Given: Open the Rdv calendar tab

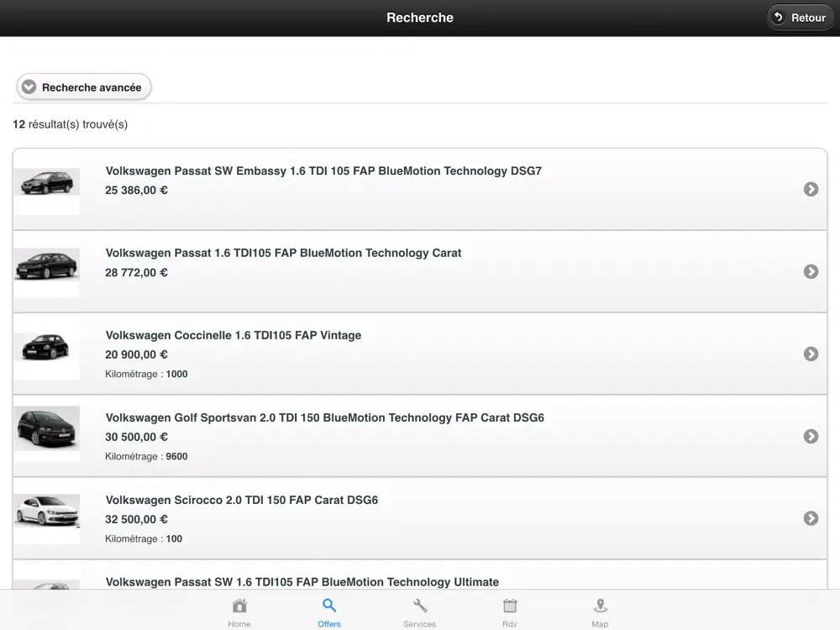Looking at the screenshot, I should tap(510, 612).
